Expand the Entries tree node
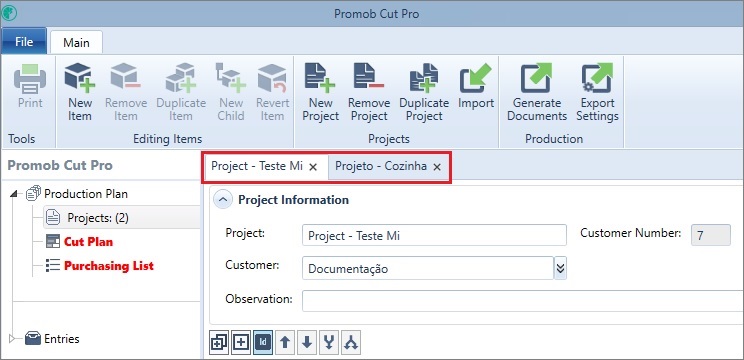The height and width of the screenshot is (360, 744). tap(13, 339)
